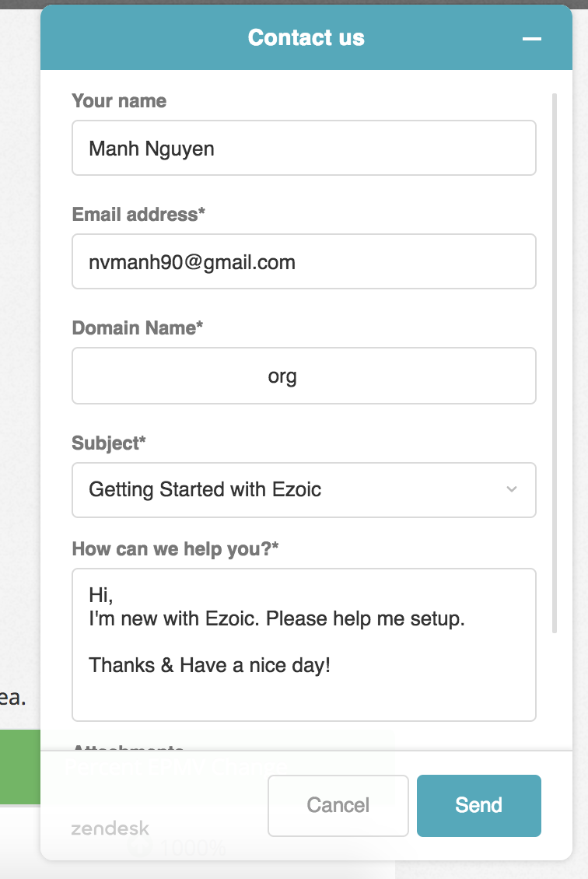Minimize the Contact us widget

[x=531, y=39]
